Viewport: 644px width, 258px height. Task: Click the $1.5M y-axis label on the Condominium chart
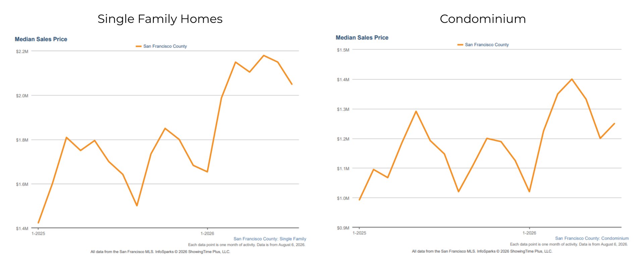tap(343, 50)
